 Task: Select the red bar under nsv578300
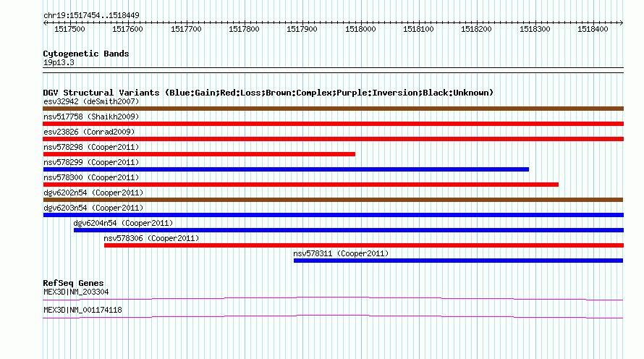(x=300, y=185)
